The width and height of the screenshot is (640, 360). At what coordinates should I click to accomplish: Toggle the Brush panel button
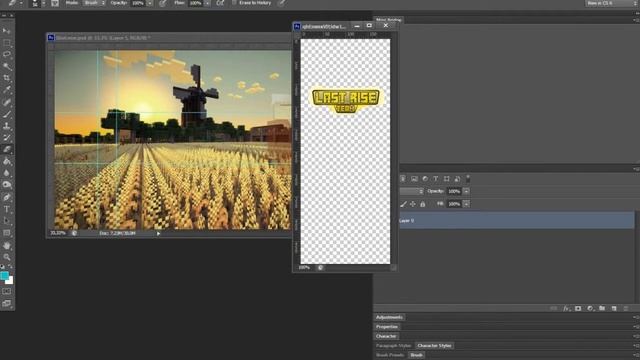click(x=55, y=3)
